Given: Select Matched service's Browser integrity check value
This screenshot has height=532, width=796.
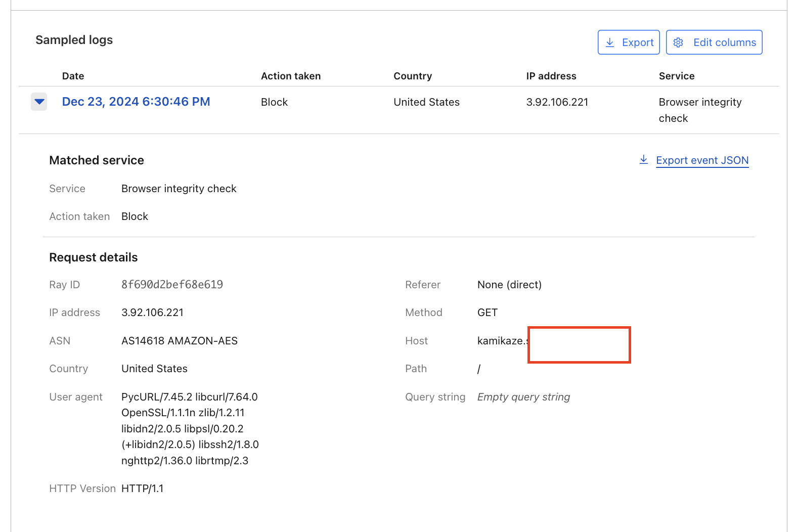Looking at the screenshot, I should [179, 189].
